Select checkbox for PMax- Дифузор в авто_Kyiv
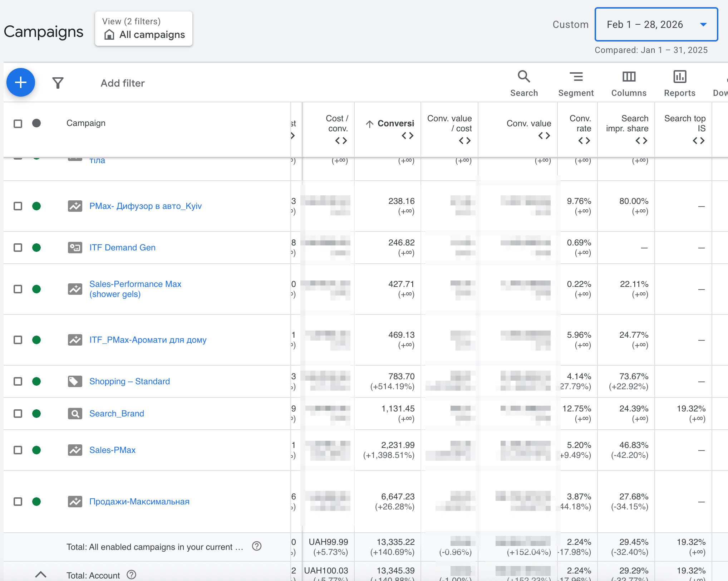 pyautogui.click(x=18, y=206)
